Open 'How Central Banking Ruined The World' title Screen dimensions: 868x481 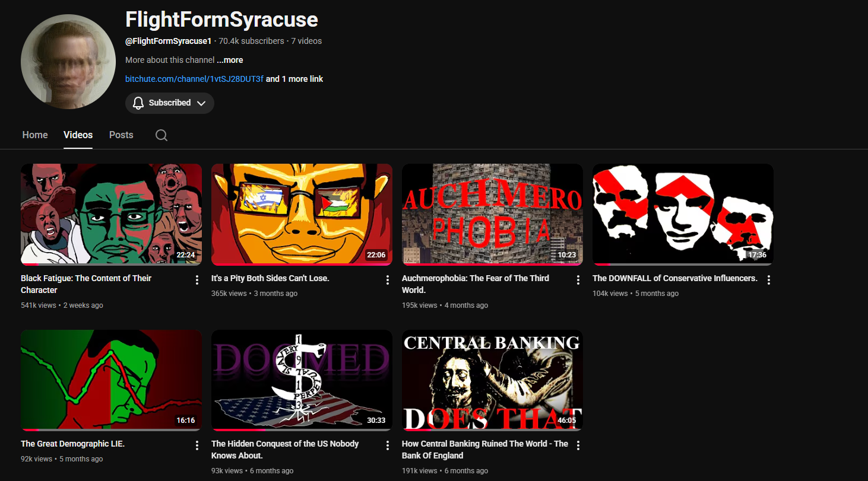click(485, 450)
